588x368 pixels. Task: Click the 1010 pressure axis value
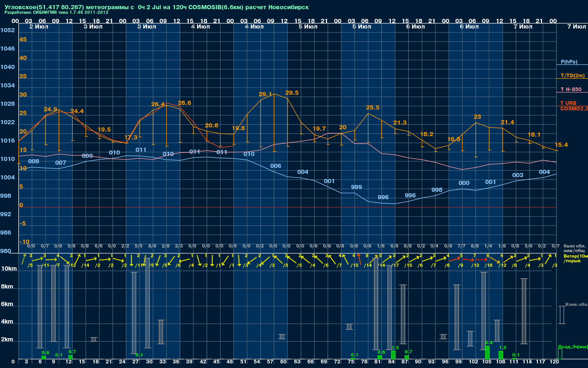tap(7, 159)
